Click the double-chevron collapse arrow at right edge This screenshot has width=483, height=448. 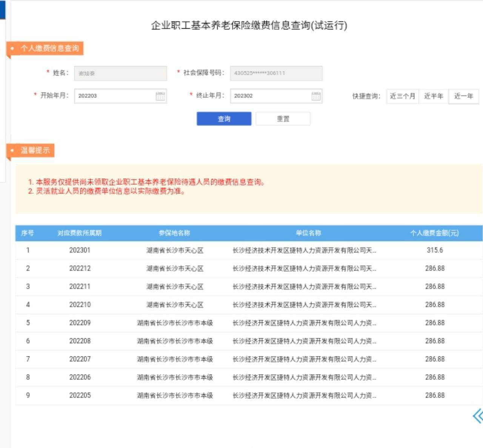coord(477,416)
